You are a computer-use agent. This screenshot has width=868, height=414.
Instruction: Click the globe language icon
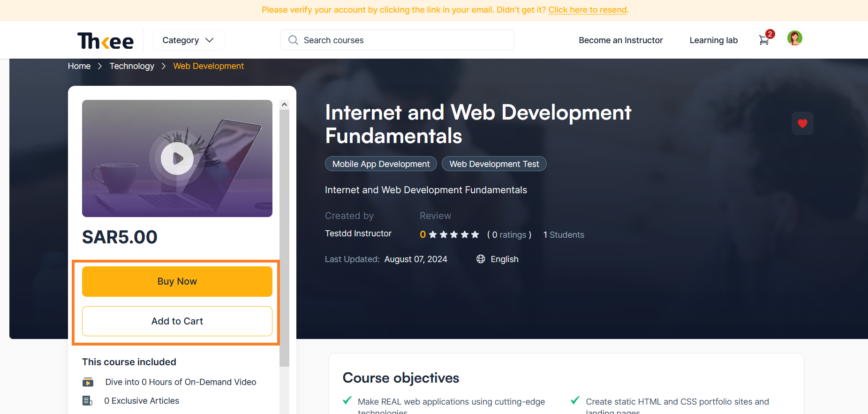click(481, 259)
